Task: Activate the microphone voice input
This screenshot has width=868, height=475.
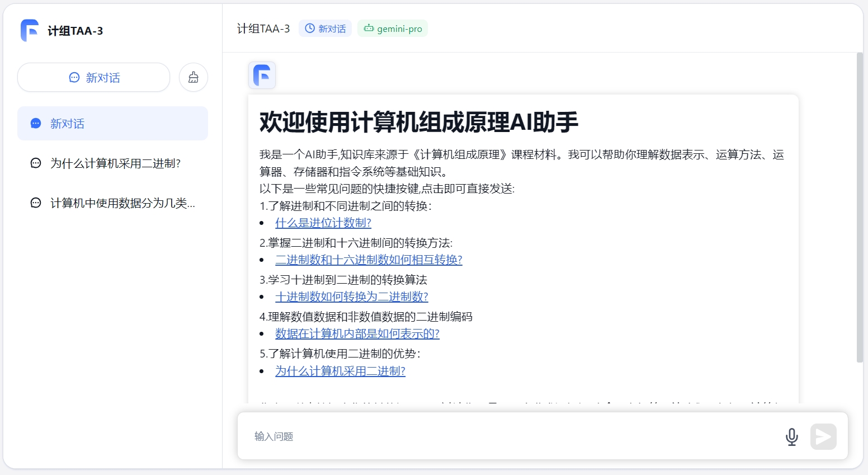Action: 791,436
